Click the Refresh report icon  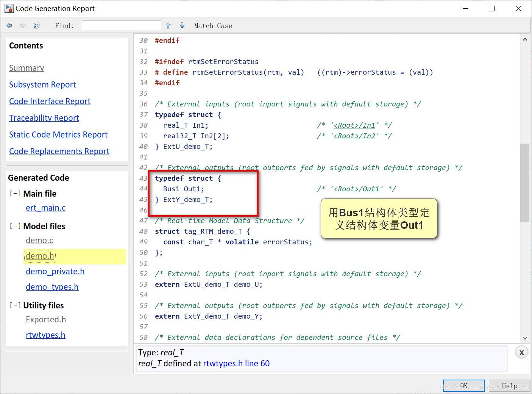pyautogui.click(x=37, y=25)
